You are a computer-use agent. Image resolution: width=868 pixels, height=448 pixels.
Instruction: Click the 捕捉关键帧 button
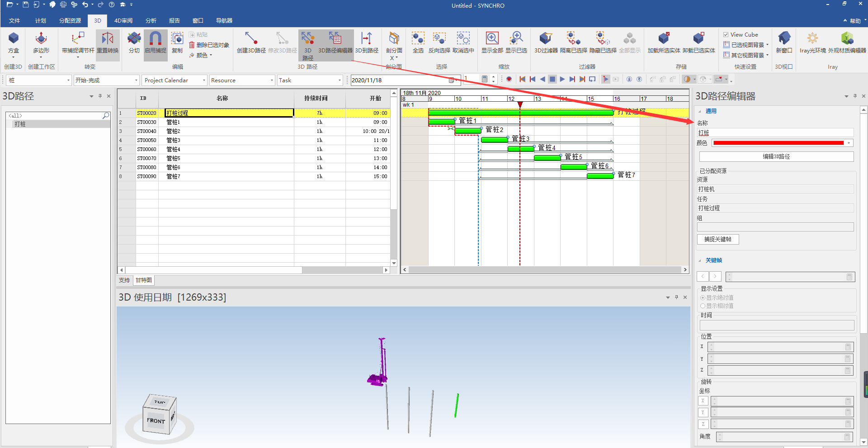click(x=717, y=240)
